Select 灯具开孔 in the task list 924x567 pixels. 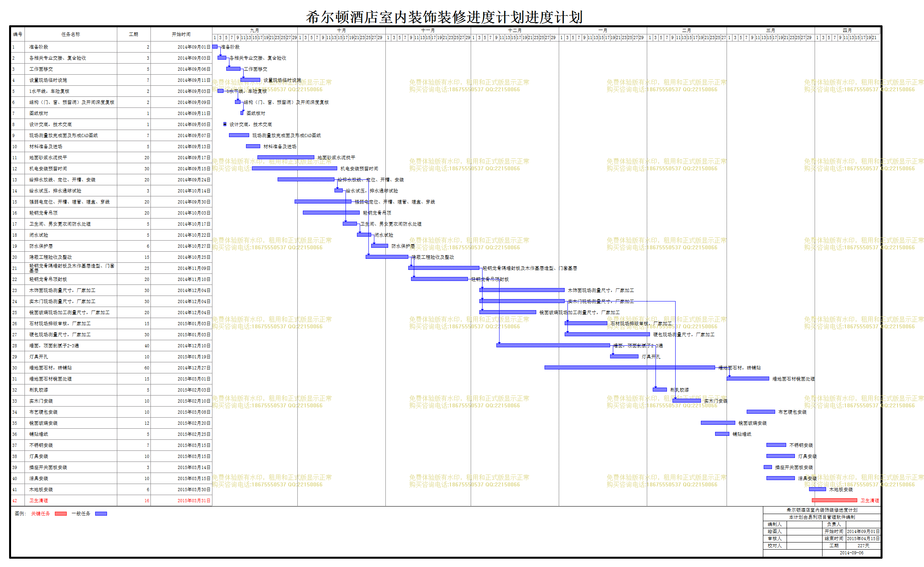[39, 357]
